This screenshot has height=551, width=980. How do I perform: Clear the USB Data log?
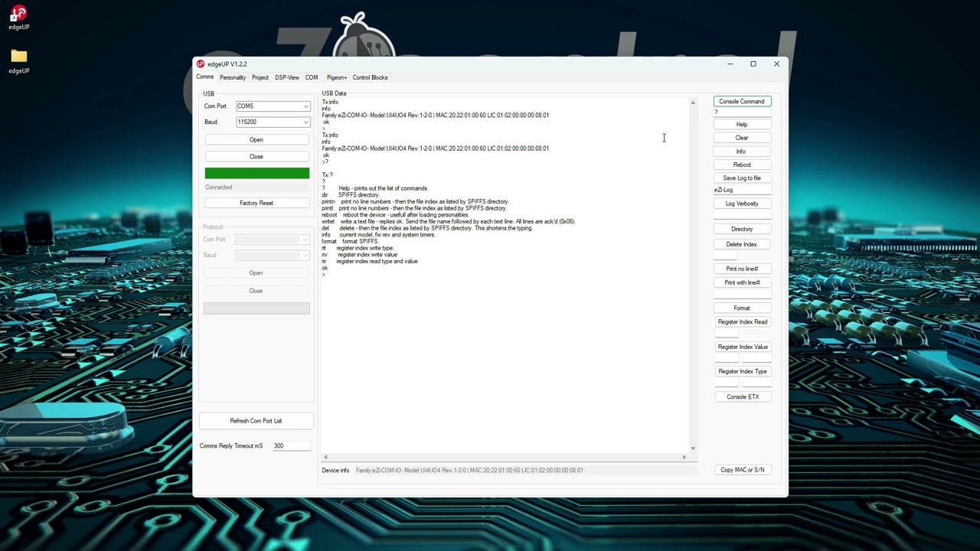point(742,138)
